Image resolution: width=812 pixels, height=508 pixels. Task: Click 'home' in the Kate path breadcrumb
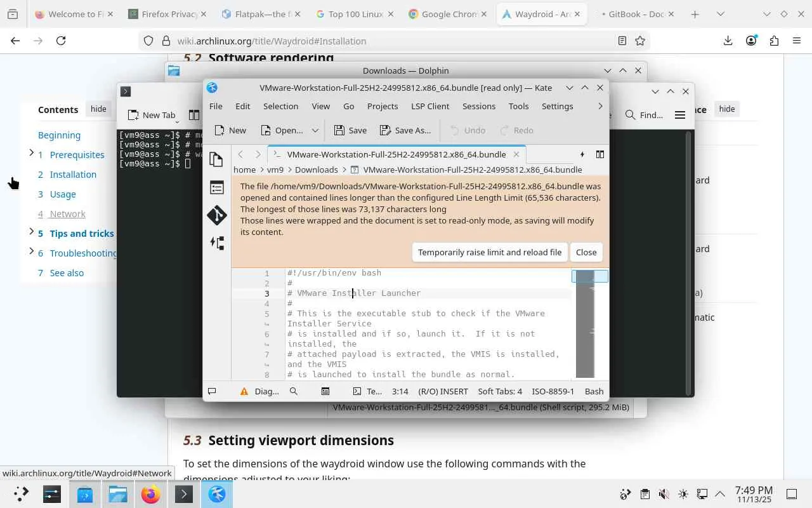pos(244,170)
